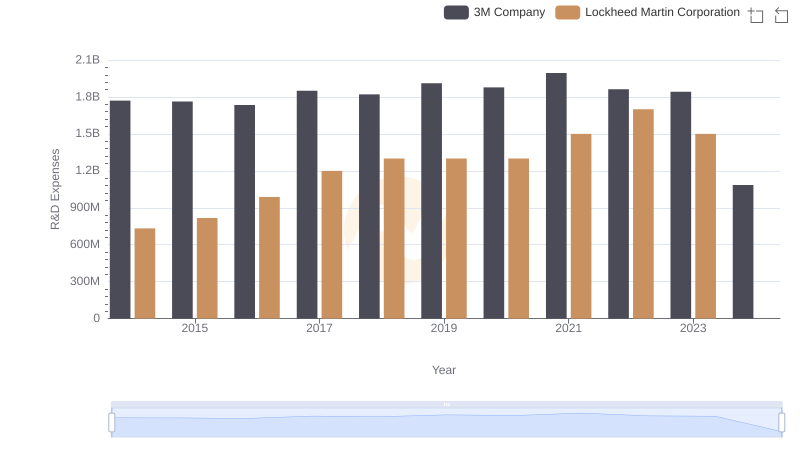Click the left handle of the zoom slider
The width and height of the screenshot is (800, 461).
[112, 423]
